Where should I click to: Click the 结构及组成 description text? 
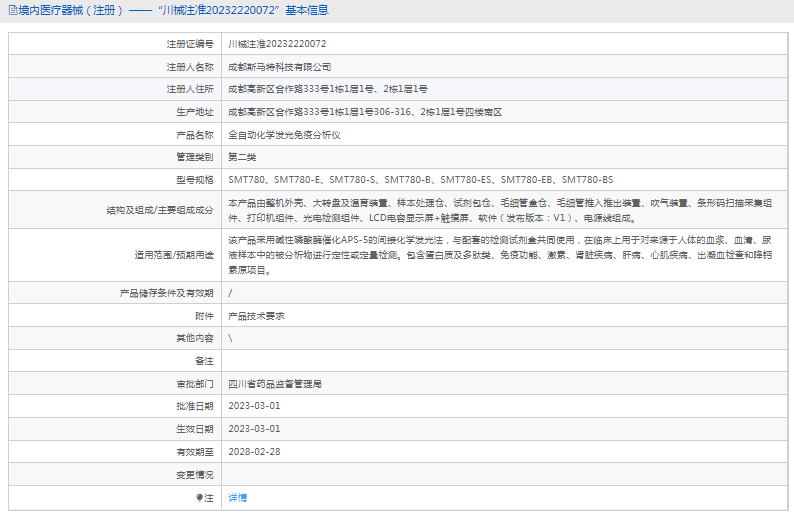coord(500,210)
